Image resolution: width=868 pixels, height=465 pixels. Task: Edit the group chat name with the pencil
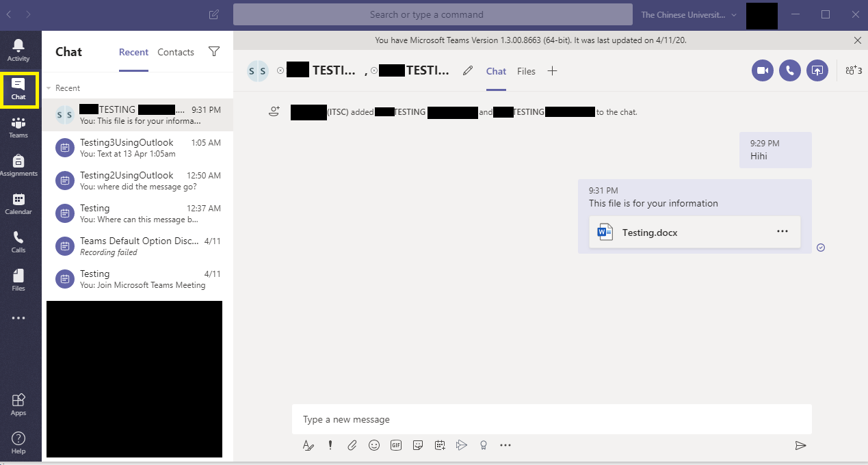pos(468,70)
